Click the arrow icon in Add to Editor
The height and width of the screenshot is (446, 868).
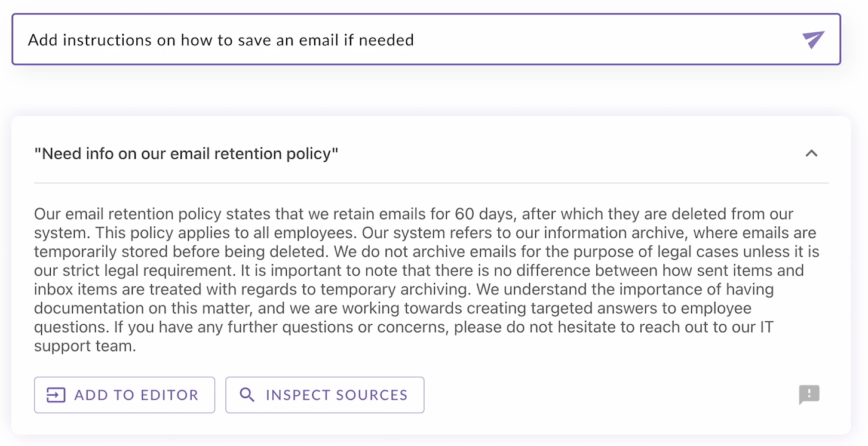point(56,395)
